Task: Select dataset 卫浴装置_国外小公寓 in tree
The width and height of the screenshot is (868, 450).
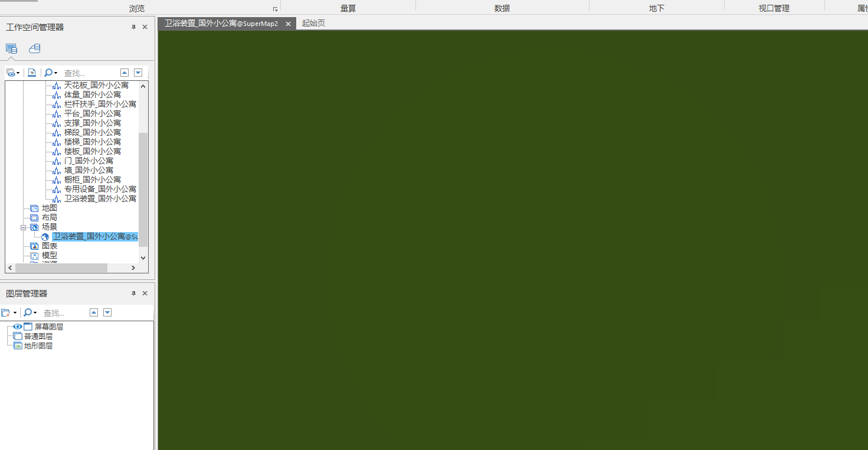Action: [100, 198]
